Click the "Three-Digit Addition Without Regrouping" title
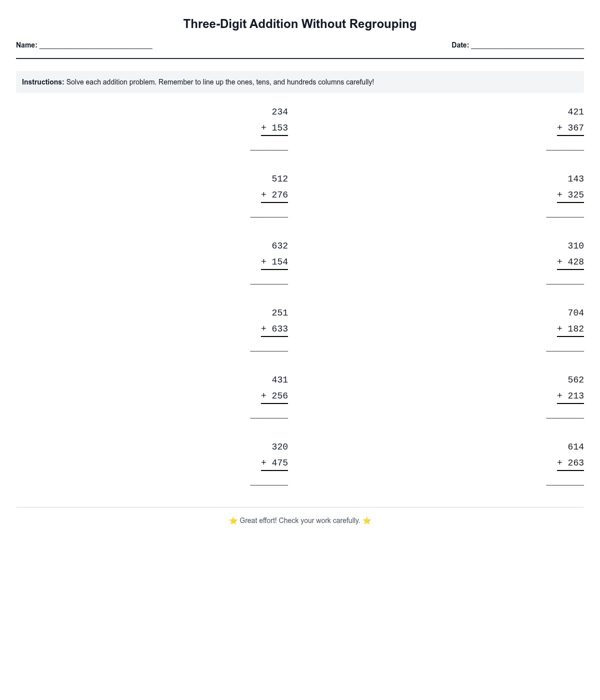 tap(300, 24)
